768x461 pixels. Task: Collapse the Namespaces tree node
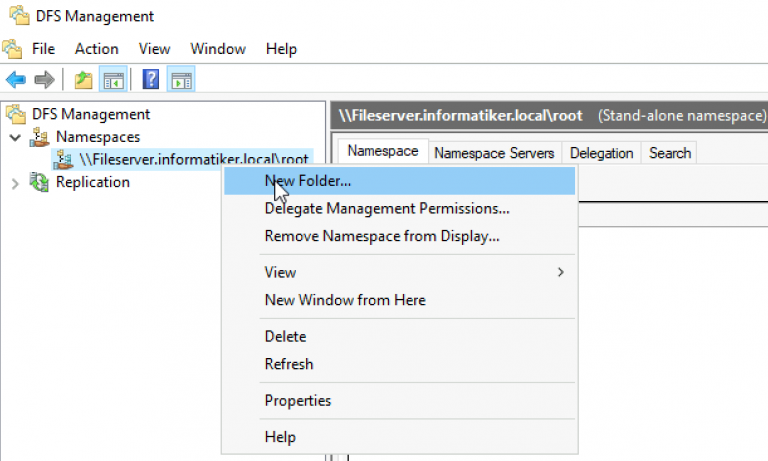14,137
